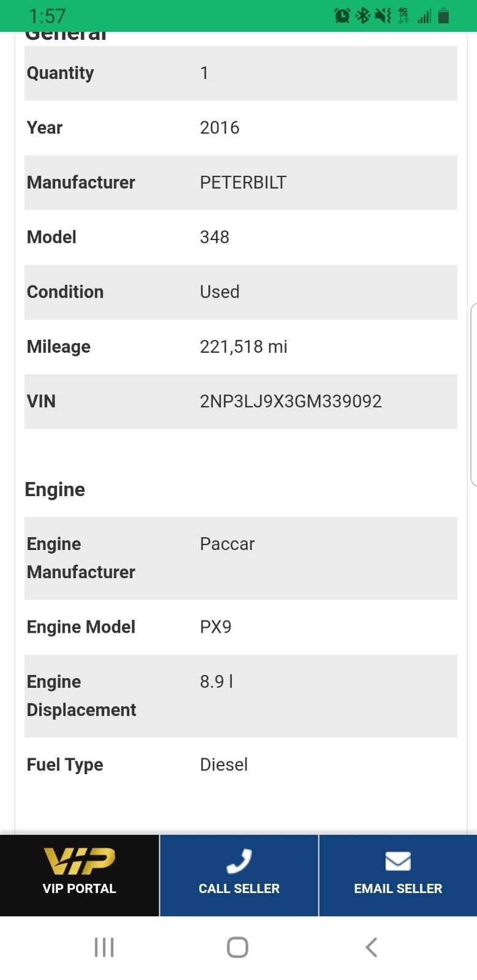Tap the clock time in status bar
Image resolution: width=477 pixels, height=980 pixels.
point(47,16)
